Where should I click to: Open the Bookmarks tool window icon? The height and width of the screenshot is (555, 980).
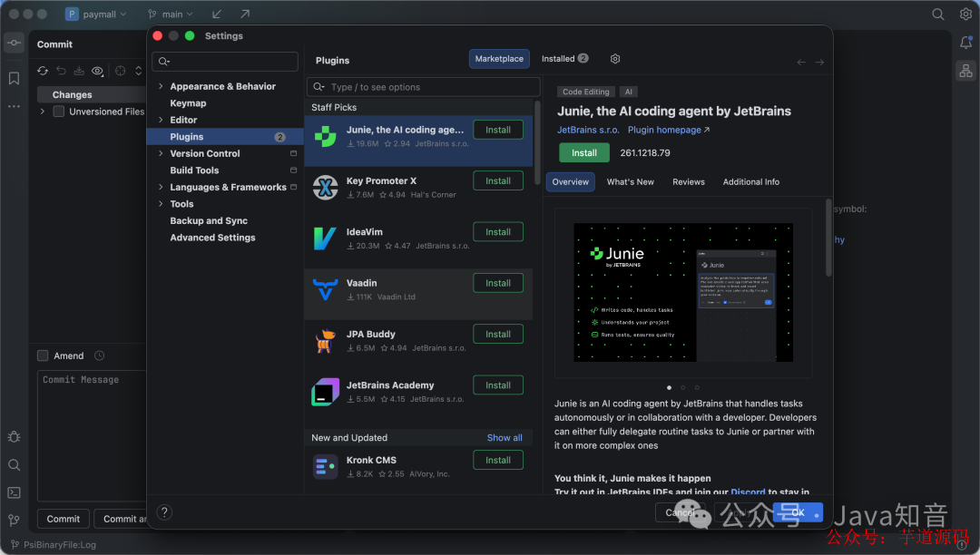tap(14, 78)
